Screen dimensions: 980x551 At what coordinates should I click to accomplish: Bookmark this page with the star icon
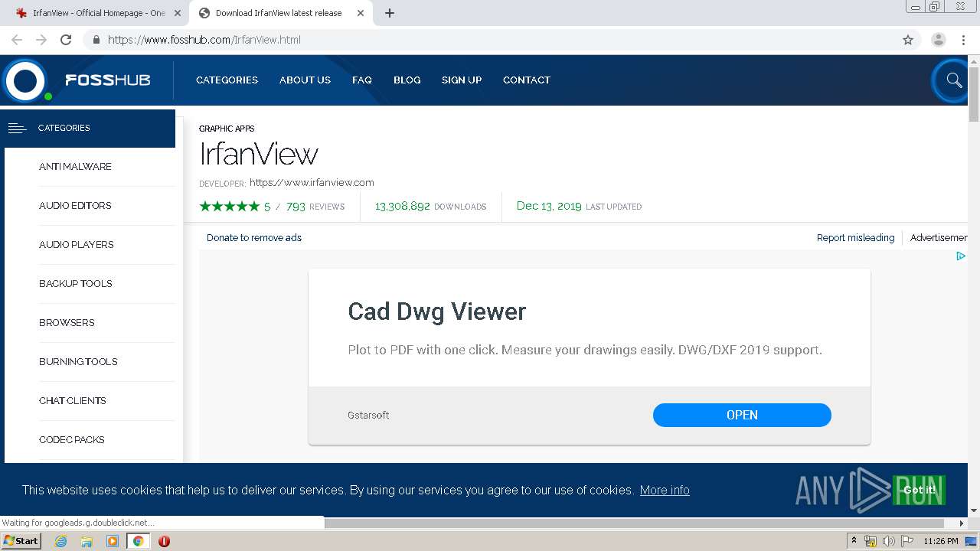908,40
